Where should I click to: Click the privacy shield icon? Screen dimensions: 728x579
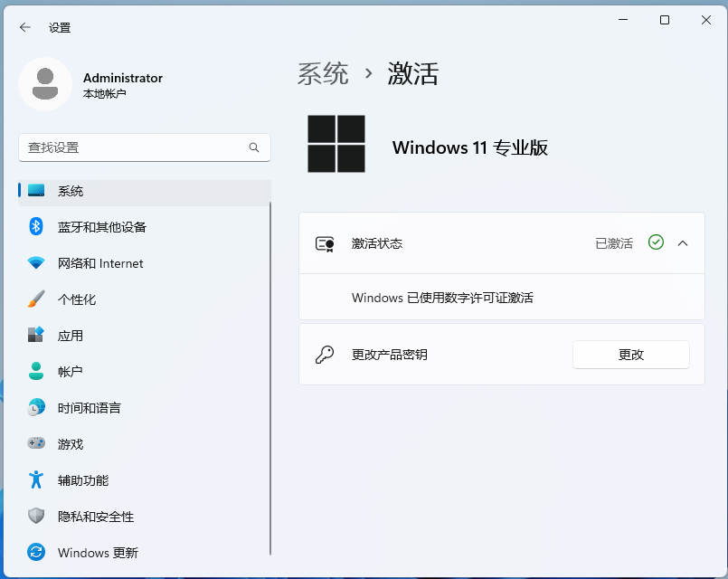(x=36, y=516)
